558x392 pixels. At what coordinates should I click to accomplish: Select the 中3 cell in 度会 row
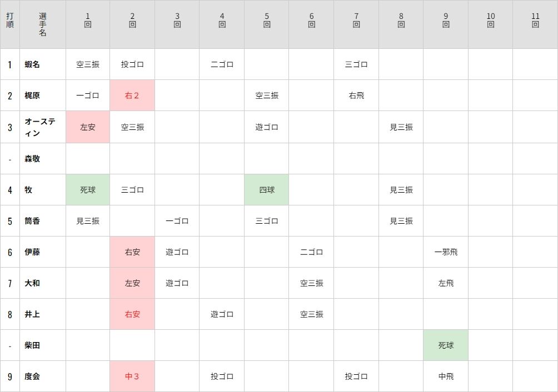pyautogui.click(x=132, y=376)
